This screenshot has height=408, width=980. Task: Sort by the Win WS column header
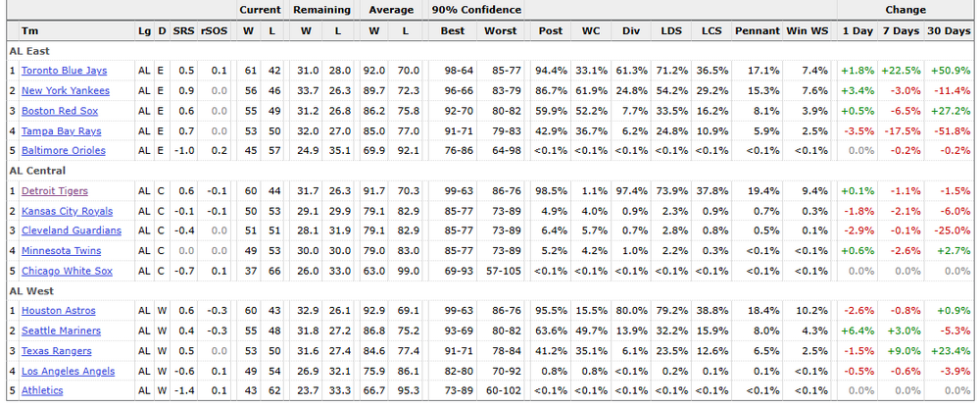pyautogui.click(x=807, y=31)
